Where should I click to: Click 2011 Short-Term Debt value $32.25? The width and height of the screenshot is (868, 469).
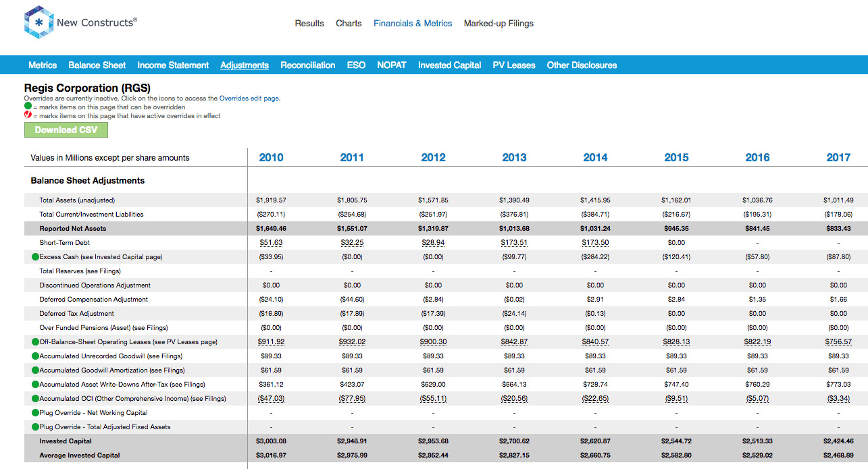click(x=352, y=243)
